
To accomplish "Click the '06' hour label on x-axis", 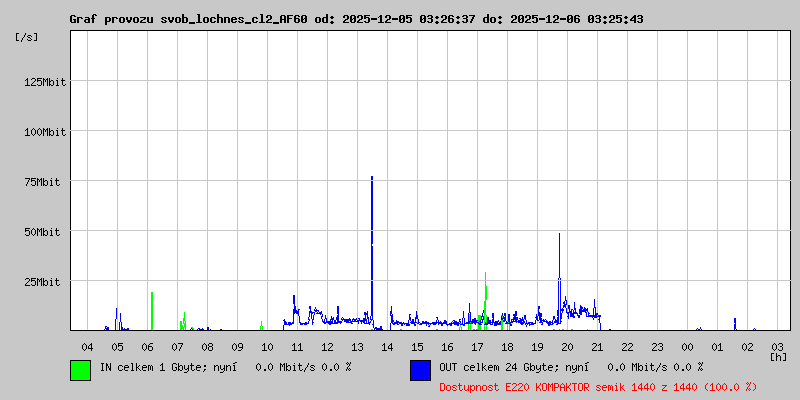I will [x=147, y=347].
